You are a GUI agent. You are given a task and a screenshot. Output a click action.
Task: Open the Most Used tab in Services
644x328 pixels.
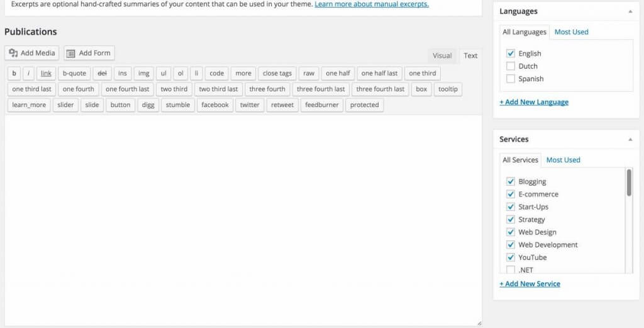click(563, 160)
